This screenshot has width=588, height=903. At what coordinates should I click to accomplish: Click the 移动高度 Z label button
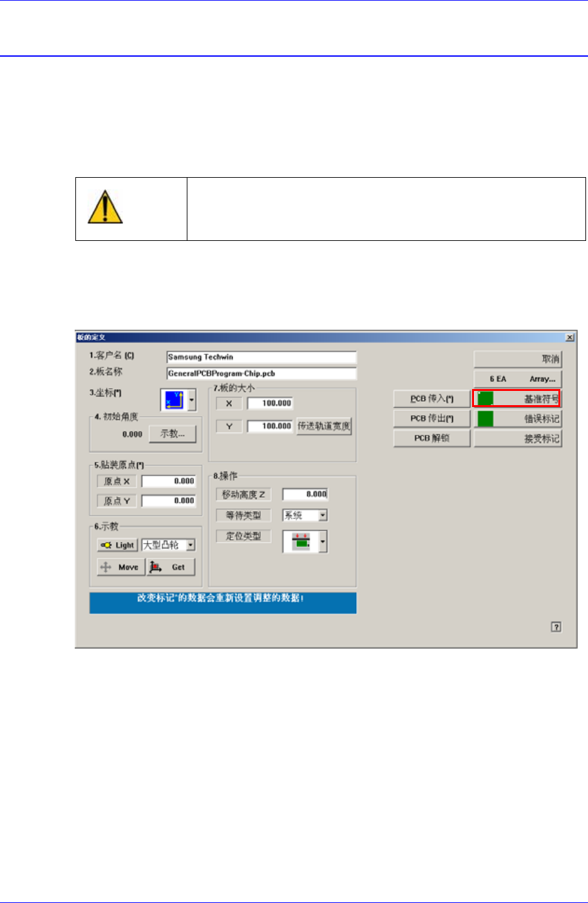pyautogui.click(x=243, y=494)
